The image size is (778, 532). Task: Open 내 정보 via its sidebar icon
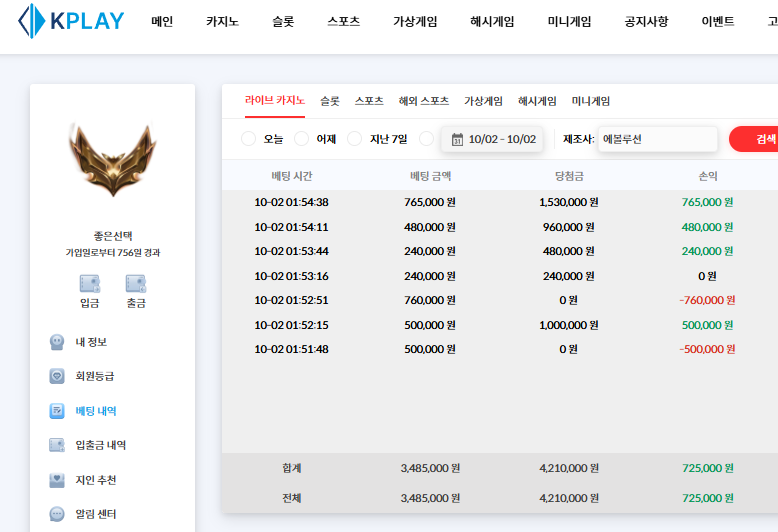click(x=57, y=342)
